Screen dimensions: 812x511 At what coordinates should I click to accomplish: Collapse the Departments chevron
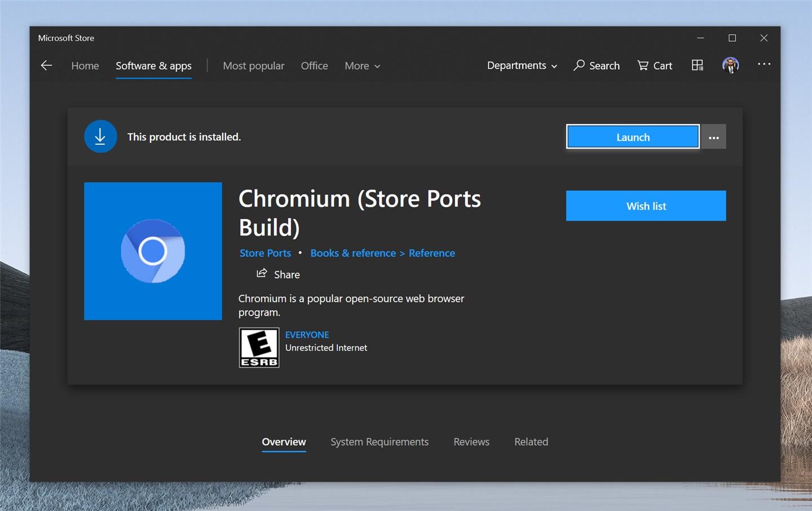(x=554, y=66)
